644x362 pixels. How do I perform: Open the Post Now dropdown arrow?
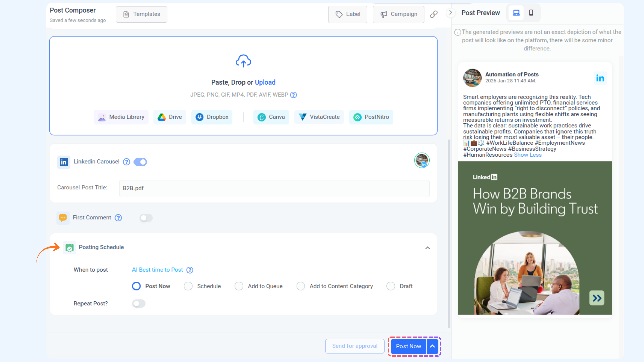click(433, 346)
